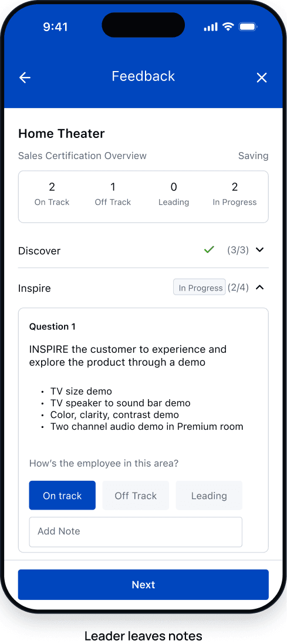The image size is (287, 644).
Task: Tap the 9:41 clock in status bar
Action: pos(55,27)
